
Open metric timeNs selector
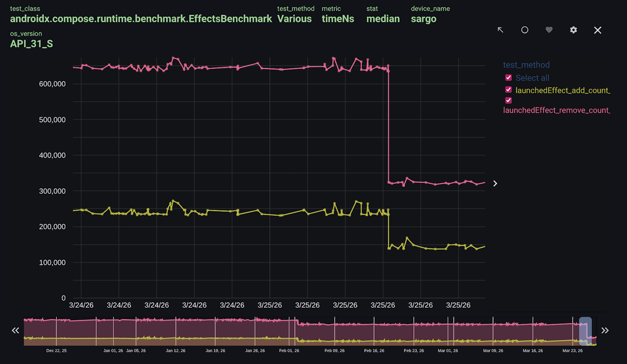(338, 19)
